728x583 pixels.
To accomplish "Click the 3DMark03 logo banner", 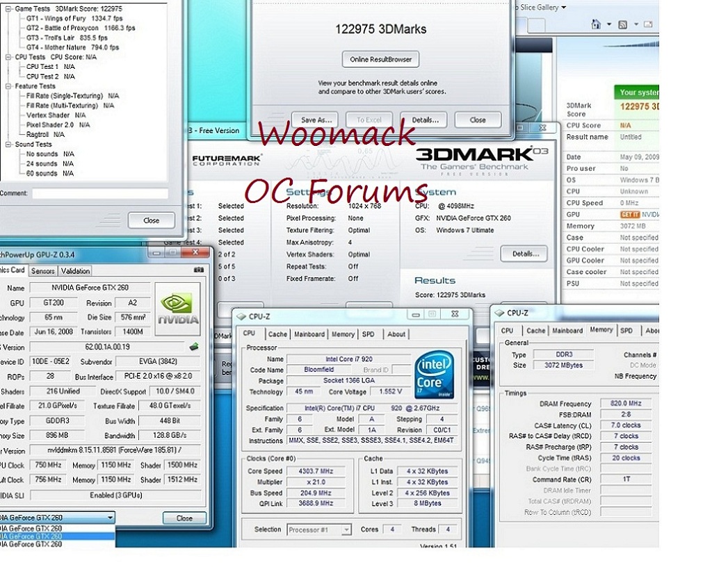I will (x=481, y=161).
